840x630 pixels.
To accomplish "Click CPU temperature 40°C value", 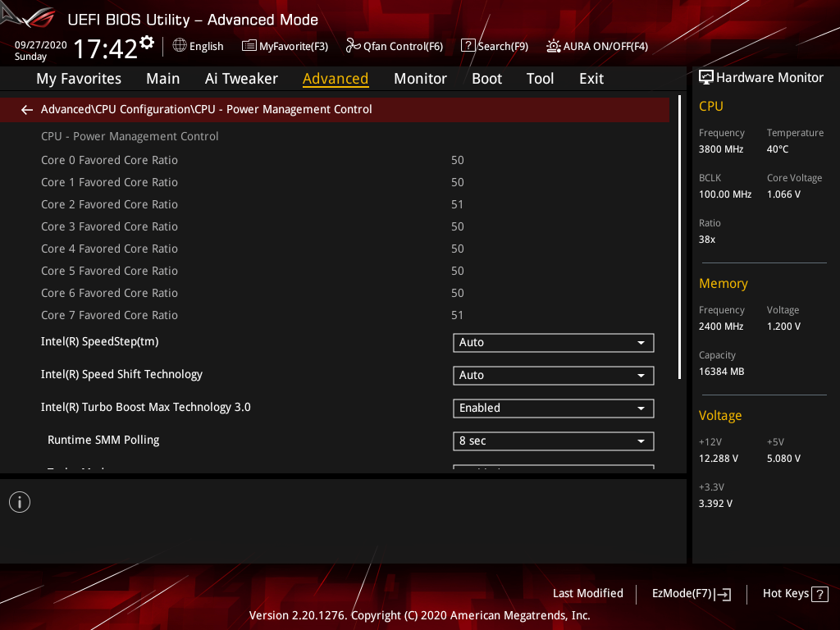I will click(x=778, y=149).
